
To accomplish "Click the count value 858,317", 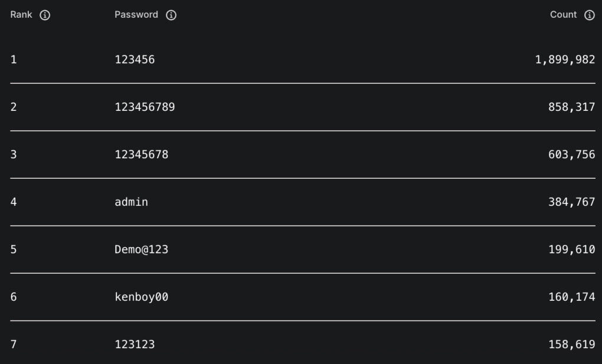I will tap(571, 107).
